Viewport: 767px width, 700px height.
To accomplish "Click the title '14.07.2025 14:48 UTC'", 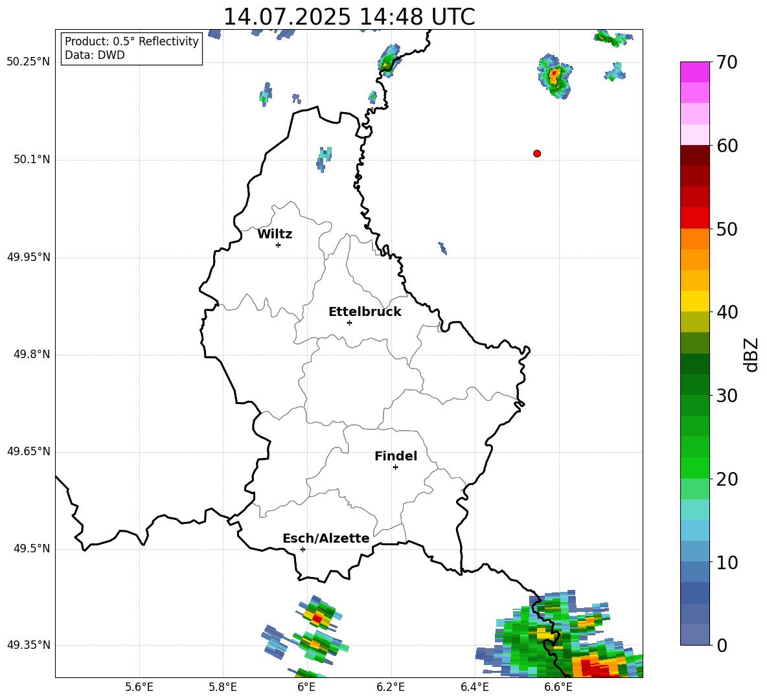I will coord(349,17).
